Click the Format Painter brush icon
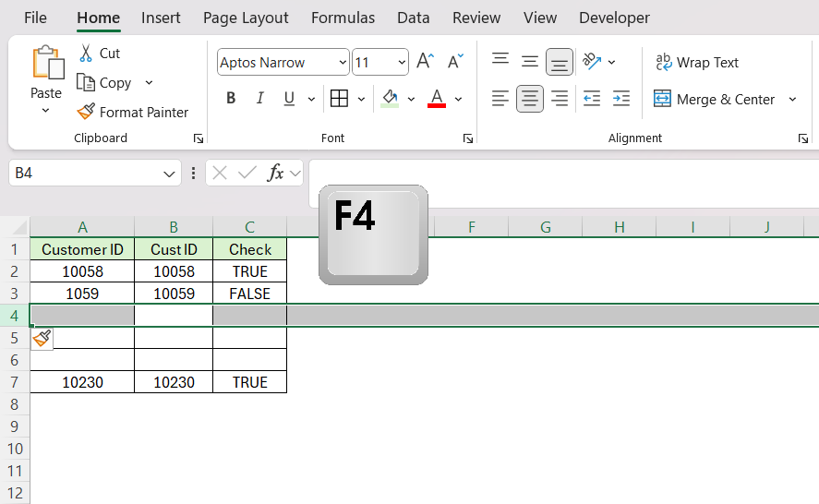Screen dimensions: 819x504 86,112
